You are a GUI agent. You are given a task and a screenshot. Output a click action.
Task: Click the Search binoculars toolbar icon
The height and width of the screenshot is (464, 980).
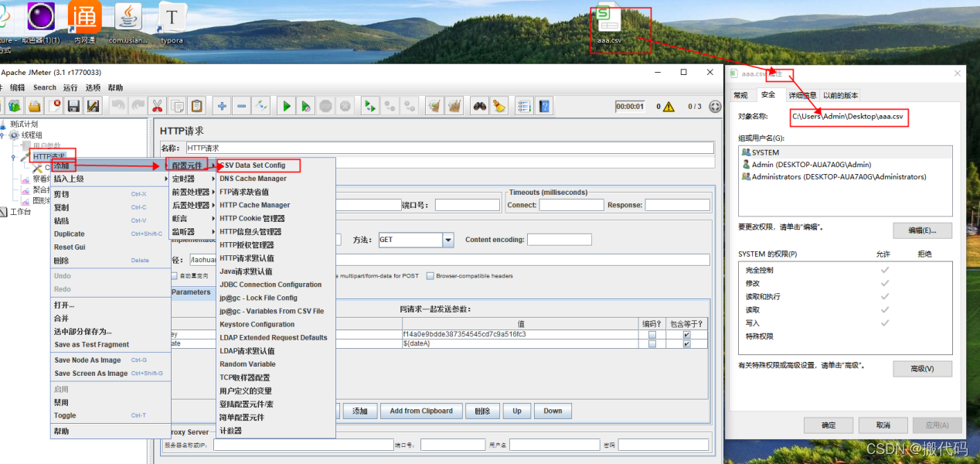pyautogui.click(x=480, y=106)
